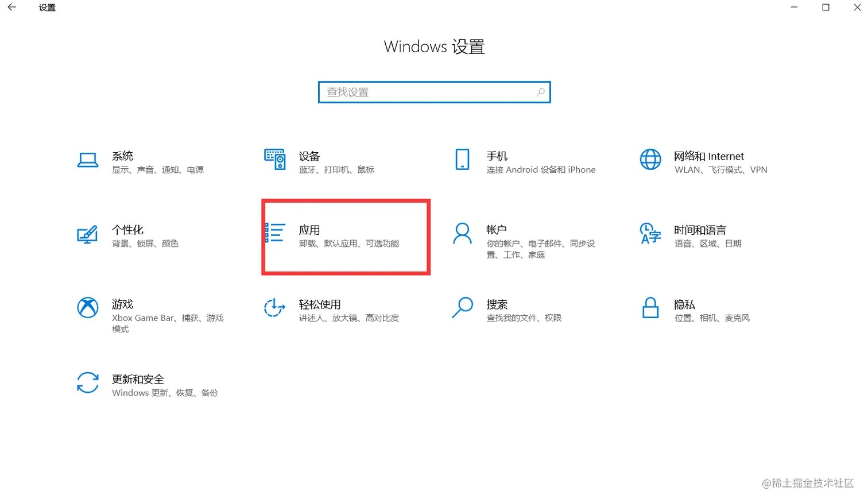Click the text Xbox Game Bar、捕获、游戏模式
Viewport: 868px width, 503px height.
click(x=168, y=323)
